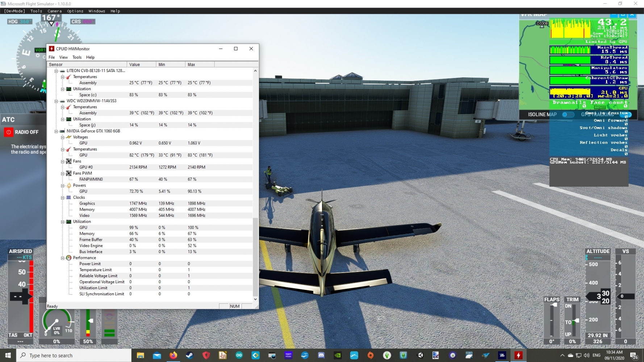Open File Explorer from the taskbar

140,355
